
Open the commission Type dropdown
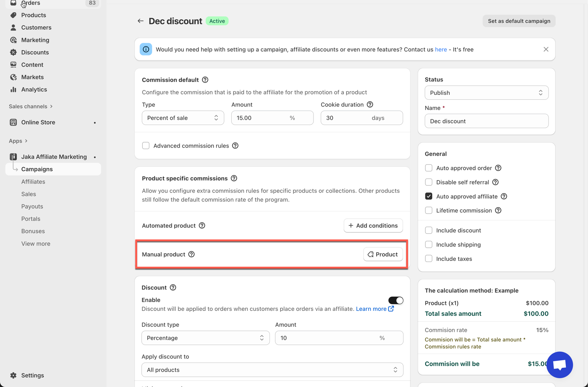183,118
